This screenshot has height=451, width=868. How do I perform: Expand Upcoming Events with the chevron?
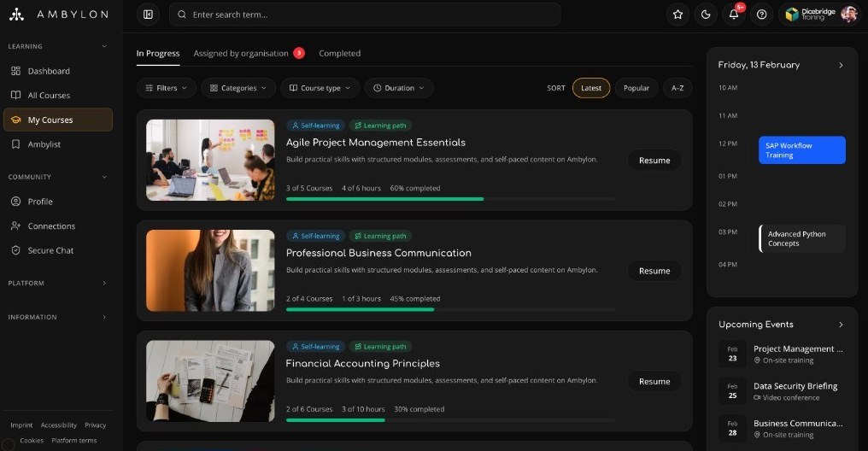tap(841, 325)
